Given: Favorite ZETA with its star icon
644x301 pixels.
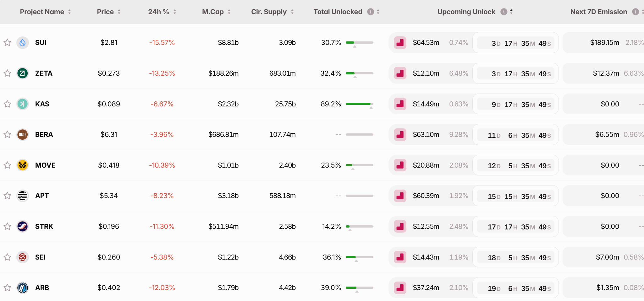Looking at the screenshot, I should [x=7, y=73].
